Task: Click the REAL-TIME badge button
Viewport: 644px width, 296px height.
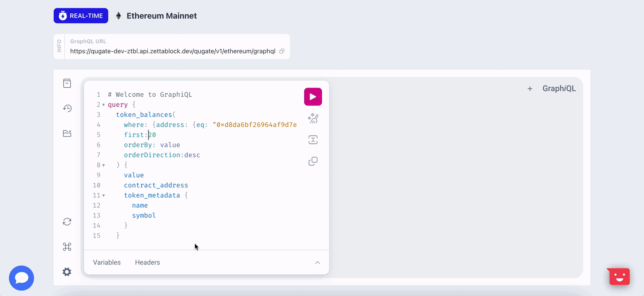Action: click(81, 16)
